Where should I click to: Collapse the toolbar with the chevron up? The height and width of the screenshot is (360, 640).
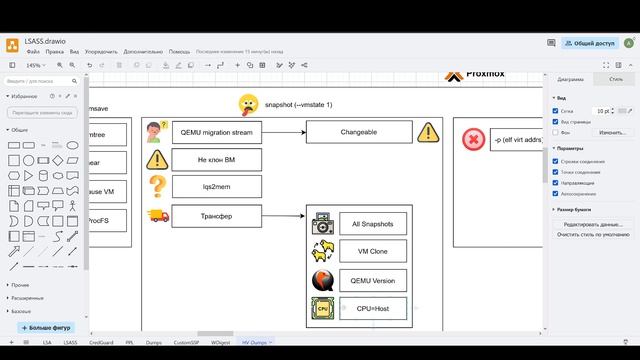pos(631,65)
